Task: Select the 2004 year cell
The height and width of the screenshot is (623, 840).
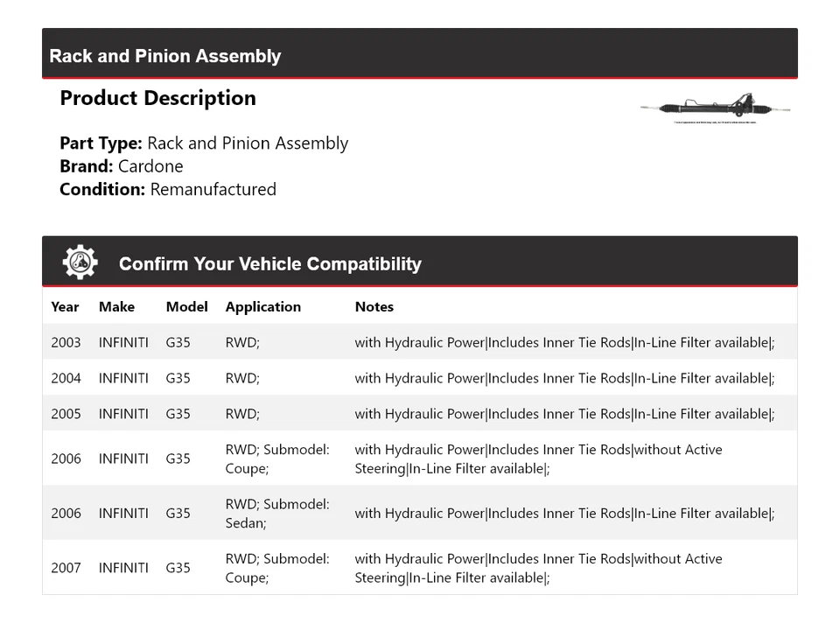Action: tap(66, 378)
